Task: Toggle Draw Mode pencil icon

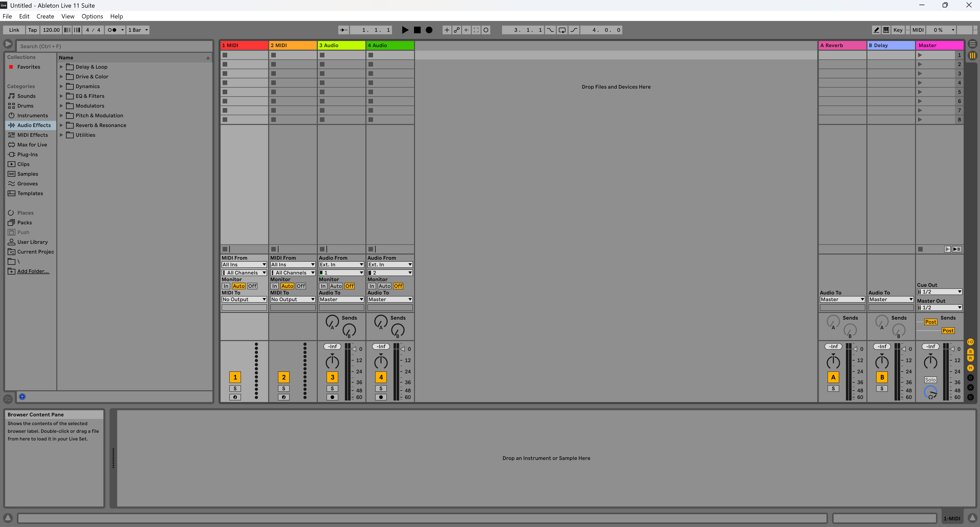Action: [877, 30]
